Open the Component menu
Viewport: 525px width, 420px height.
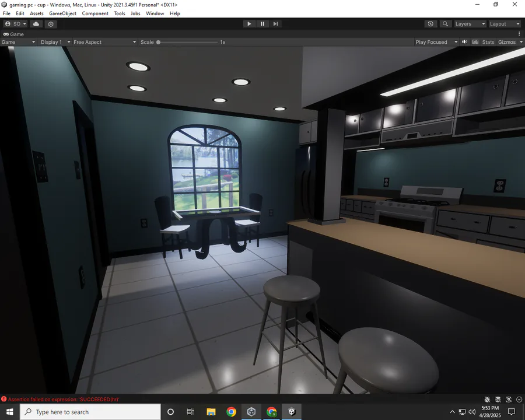[x=95, y=13]
